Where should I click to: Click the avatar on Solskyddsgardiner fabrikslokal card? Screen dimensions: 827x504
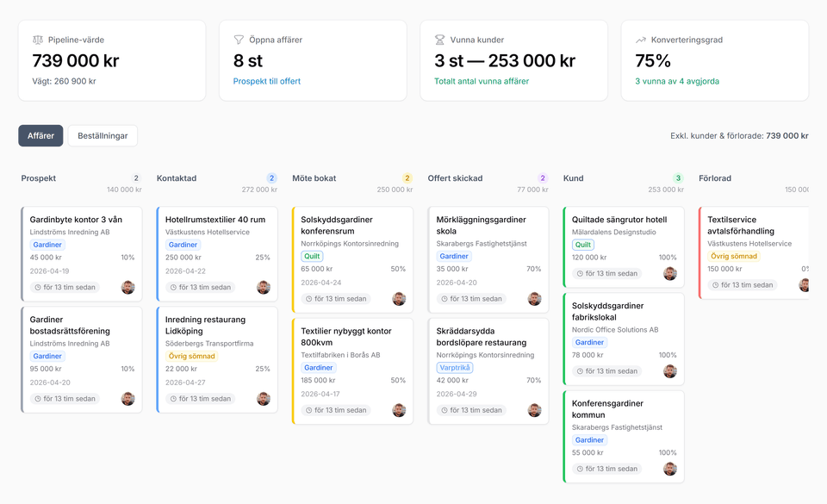(670, 370)
